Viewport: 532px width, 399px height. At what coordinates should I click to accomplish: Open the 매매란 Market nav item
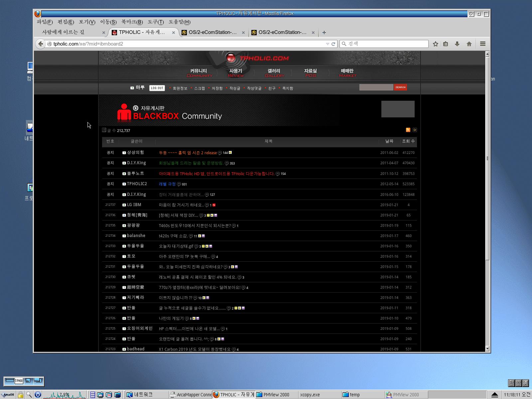pyautogui.click(x=347, y=73)
